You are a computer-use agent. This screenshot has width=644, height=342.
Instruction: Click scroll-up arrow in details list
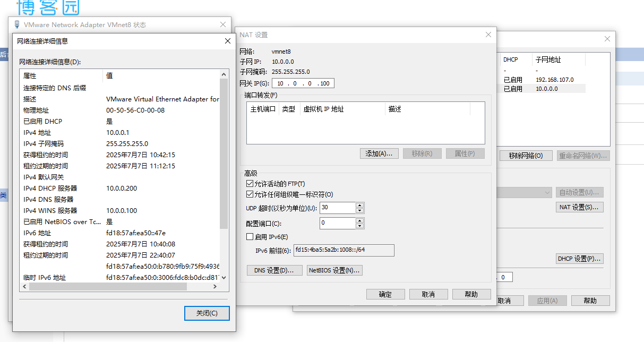(x=224, y=74)
